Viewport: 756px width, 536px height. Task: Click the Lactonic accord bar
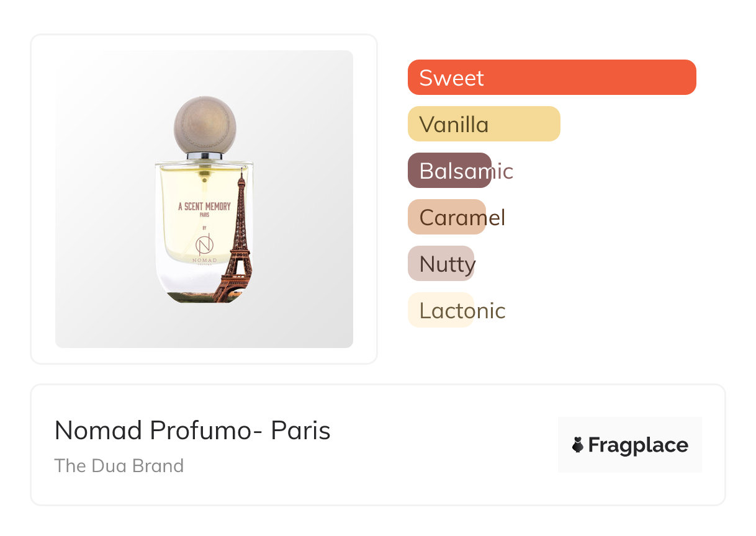pyautogui.click(x=441, y=310)
